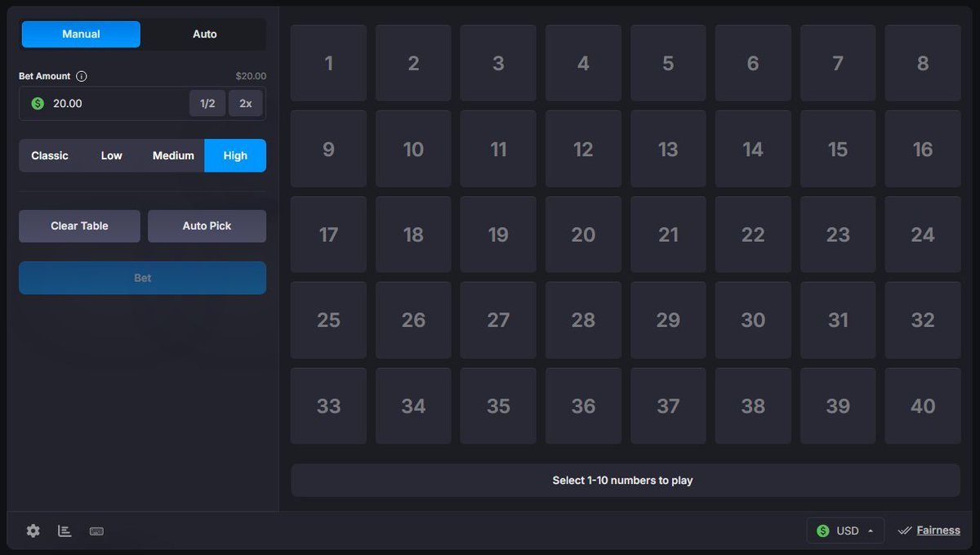
Task: Open the keyboard hotkeys icon
Action: click(96, 530)
